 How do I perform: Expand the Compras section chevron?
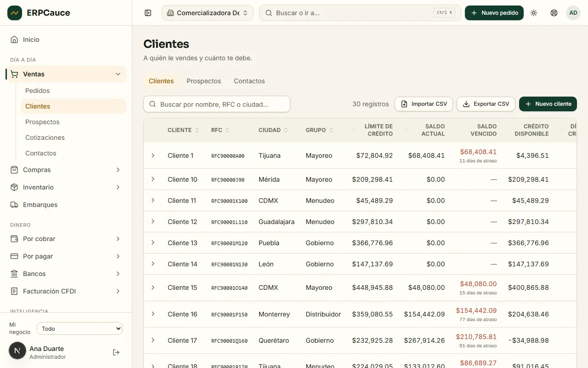[x=118, y=170]
